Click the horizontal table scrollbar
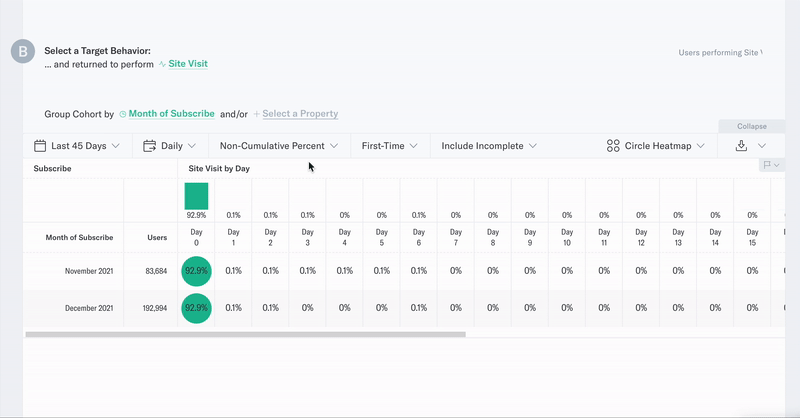The height and width of the screenshot is (418, 800). click(245, 334)
